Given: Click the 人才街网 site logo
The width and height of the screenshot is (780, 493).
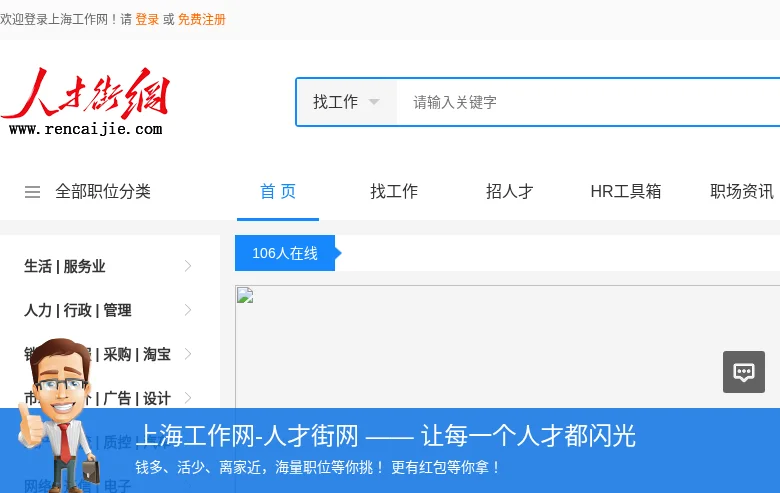Looking at the screenshot, I should pyautogui.click(x=86, y=101).
